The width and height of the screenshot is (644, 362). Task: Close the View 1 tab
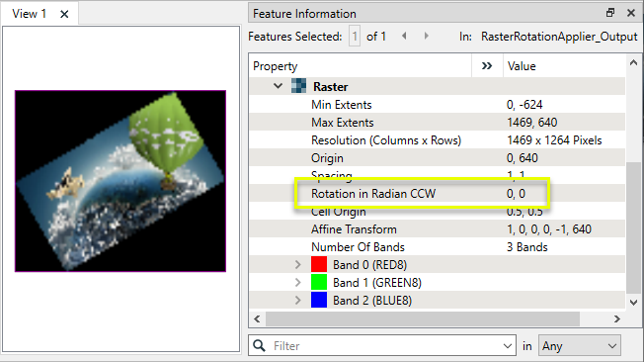[x=64, y=14]
